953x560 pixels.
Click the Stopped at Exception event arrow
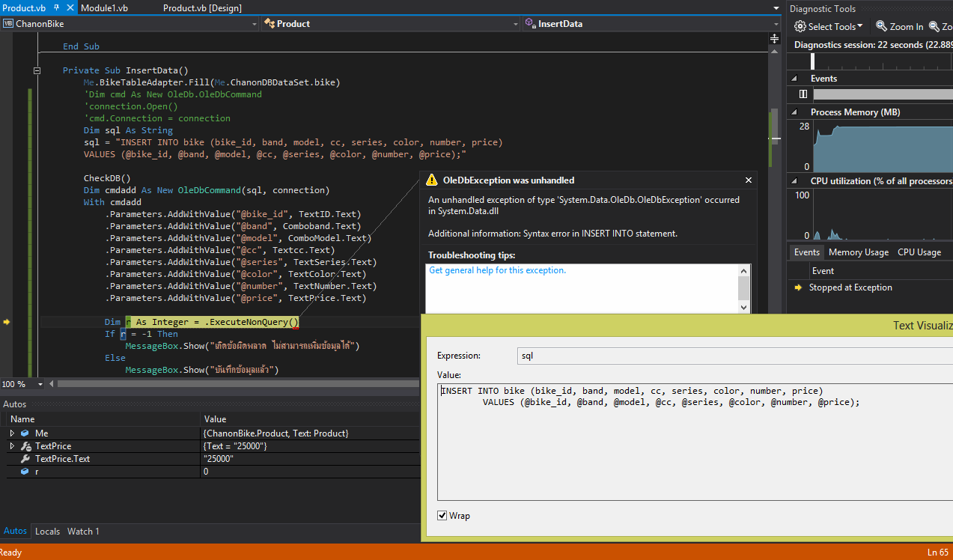800,287
